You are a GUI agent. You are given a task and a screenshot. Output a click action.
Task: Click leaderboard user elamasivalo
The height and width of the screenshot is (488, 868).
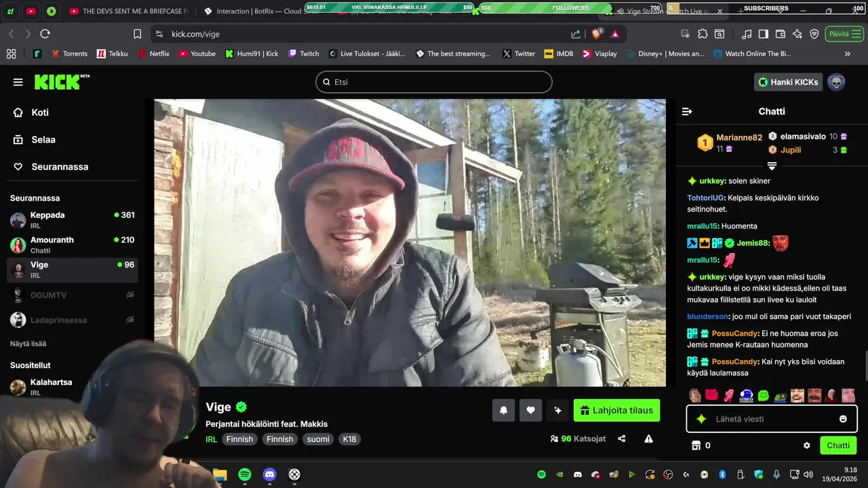[803, 136]
